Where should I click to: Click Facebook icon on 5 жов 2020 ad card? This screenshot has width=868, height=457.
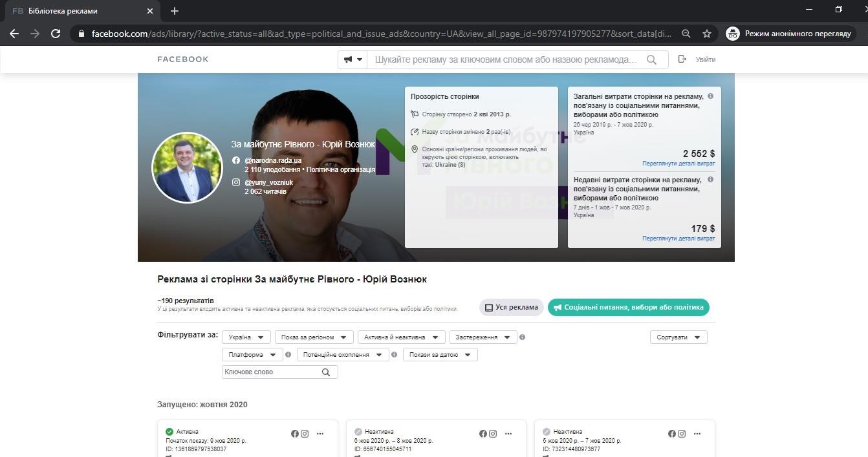672,434
